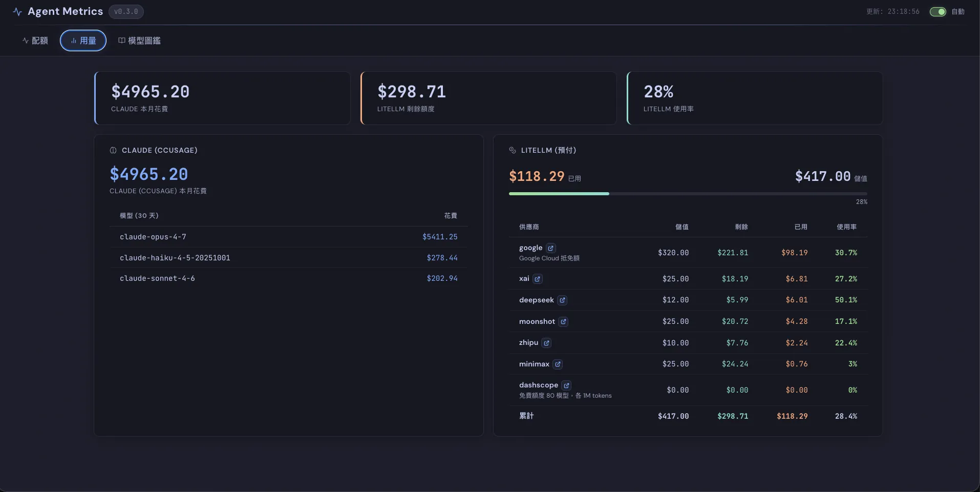Click the v0.3.0 version badge
Viewport: 980px width, 492px height.
(x=126, y=12)
